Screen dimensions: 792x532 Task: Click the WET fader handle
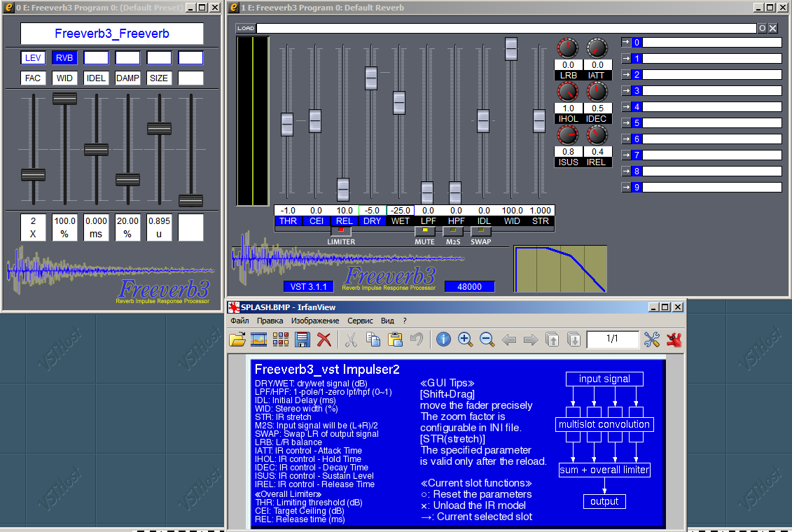point(399,103)
